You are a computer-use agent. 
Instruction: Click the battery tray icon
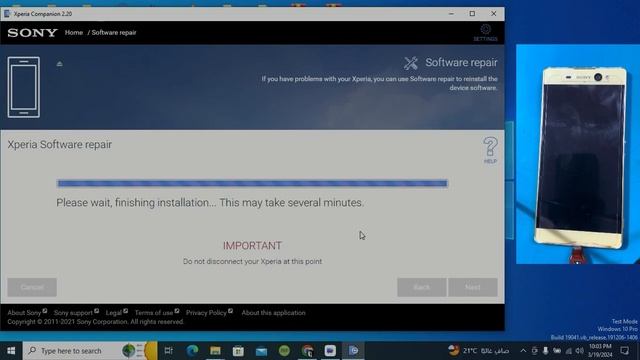click(557, 351)
